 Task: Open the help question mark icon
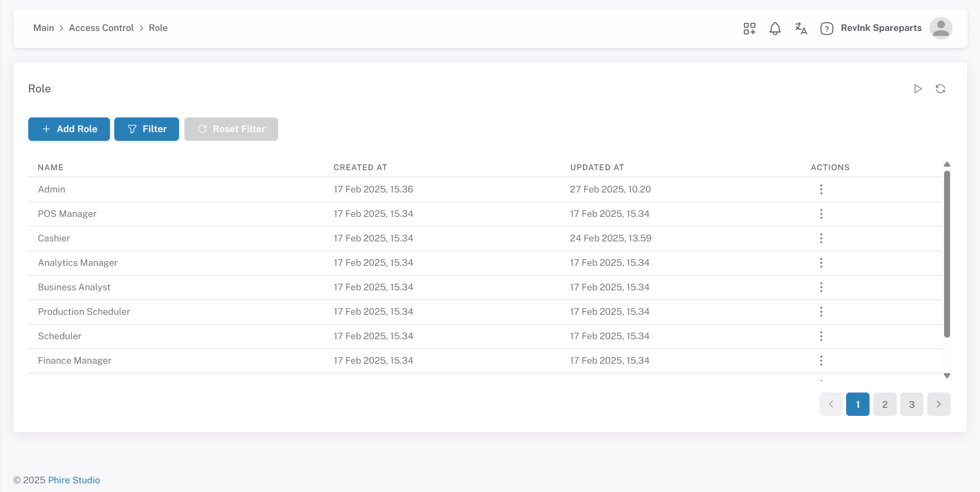click(x=827, y=28)
